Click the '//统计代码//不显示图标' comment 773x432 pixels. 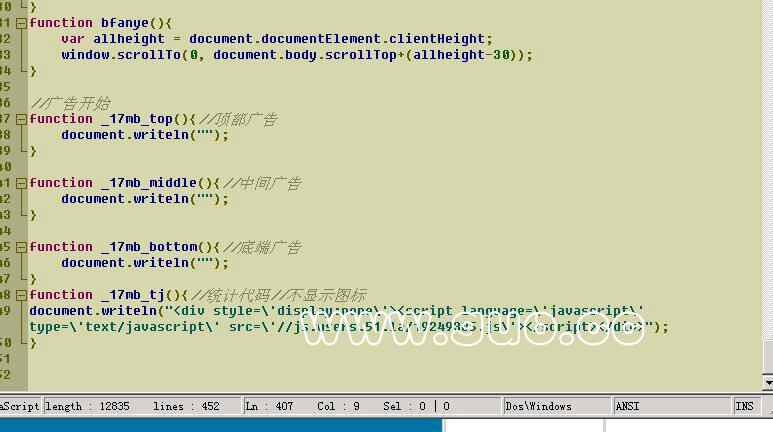click(279, 295)
